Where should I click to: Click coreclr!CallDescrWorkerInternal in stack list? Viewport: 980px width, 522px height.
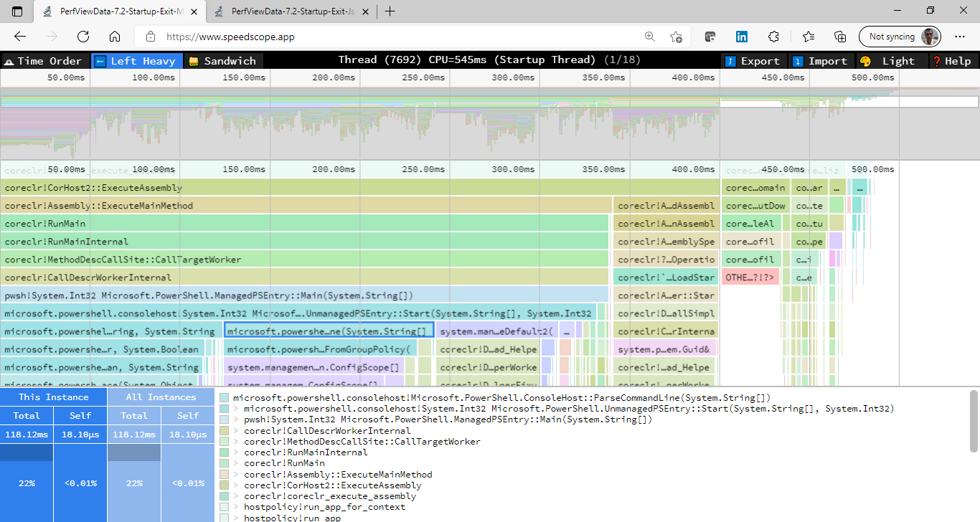pos(326,431)
